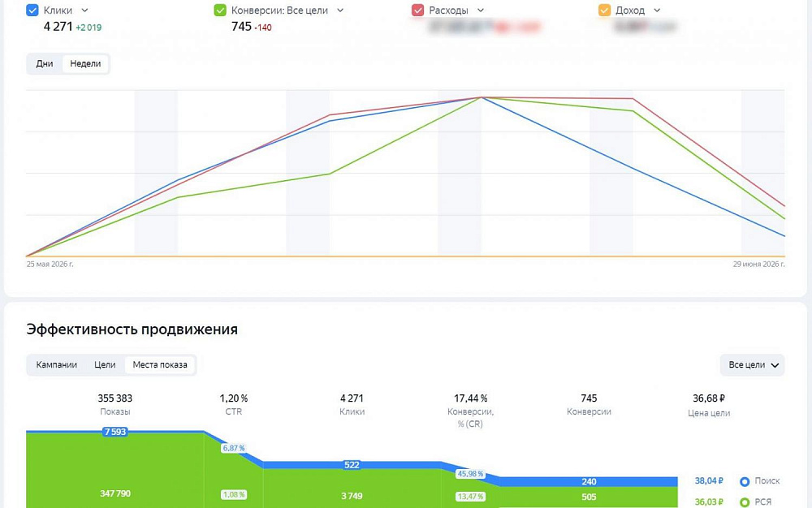
Task: Disable the Расходы metric checkbox
Action: click(x=417, y=11)
